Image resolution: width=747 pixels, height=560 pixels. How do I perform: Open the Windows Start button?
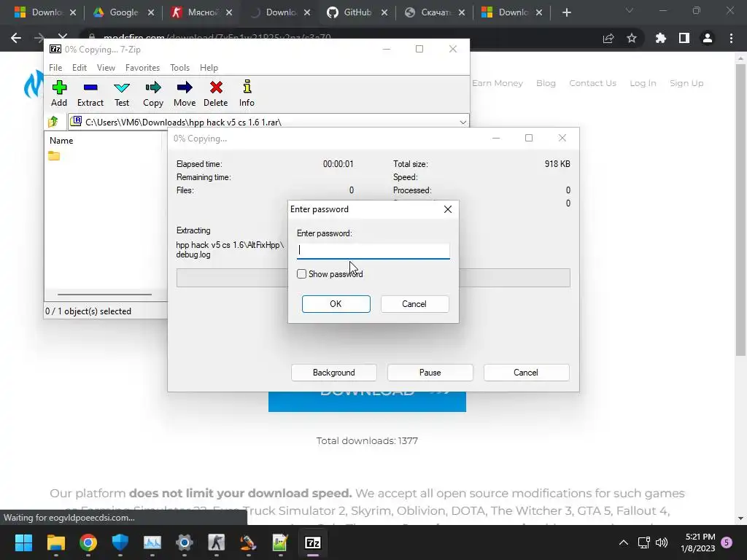point(23,542)
